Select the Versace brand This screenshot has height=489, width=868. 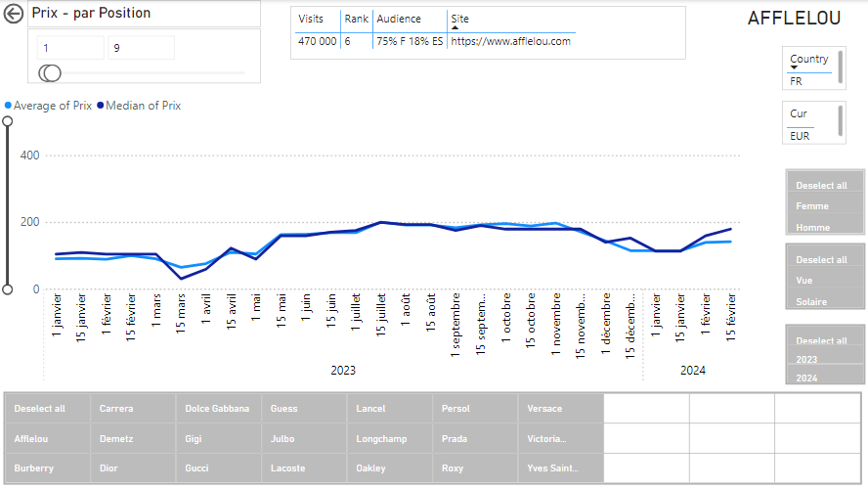(x=560, y=408)
